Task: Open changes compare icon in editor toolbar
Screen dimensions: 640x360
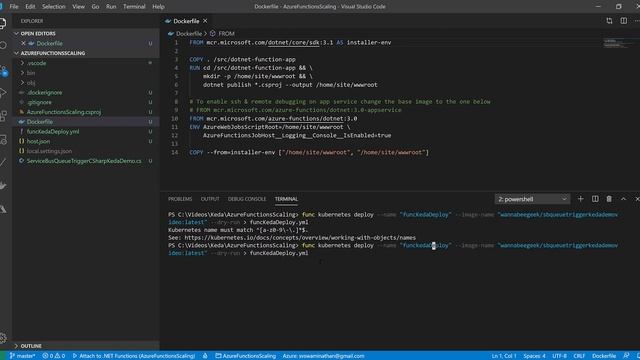Action: point(609,21)
